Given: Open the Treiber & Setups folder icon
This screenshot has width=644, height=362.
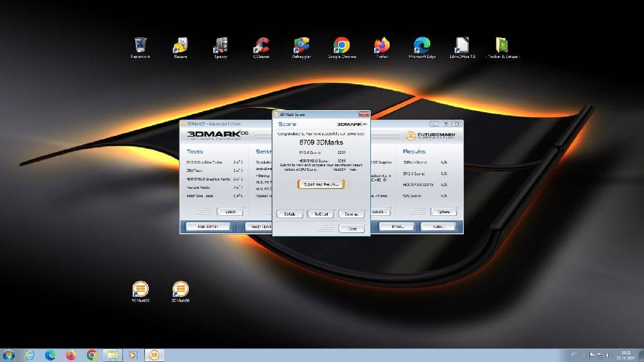Looking at the screenshot, I should (502, 48).
